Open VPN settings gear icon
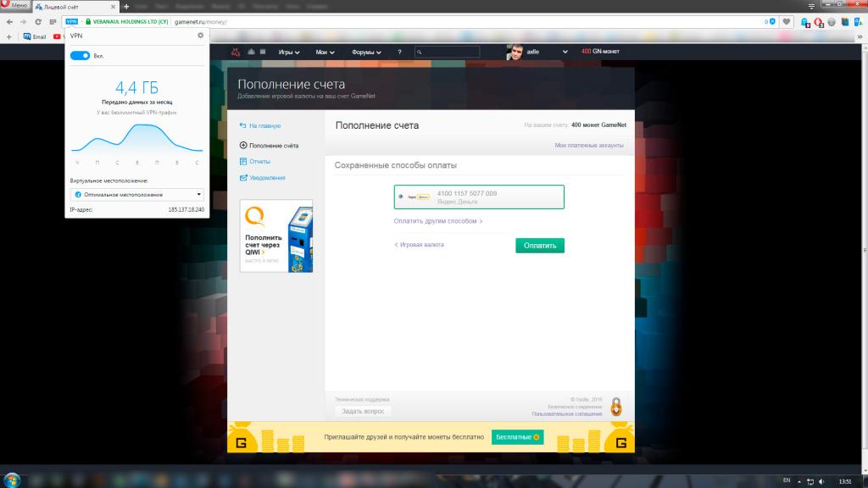Screen dimensions: 868x488 tap(200, 36)
